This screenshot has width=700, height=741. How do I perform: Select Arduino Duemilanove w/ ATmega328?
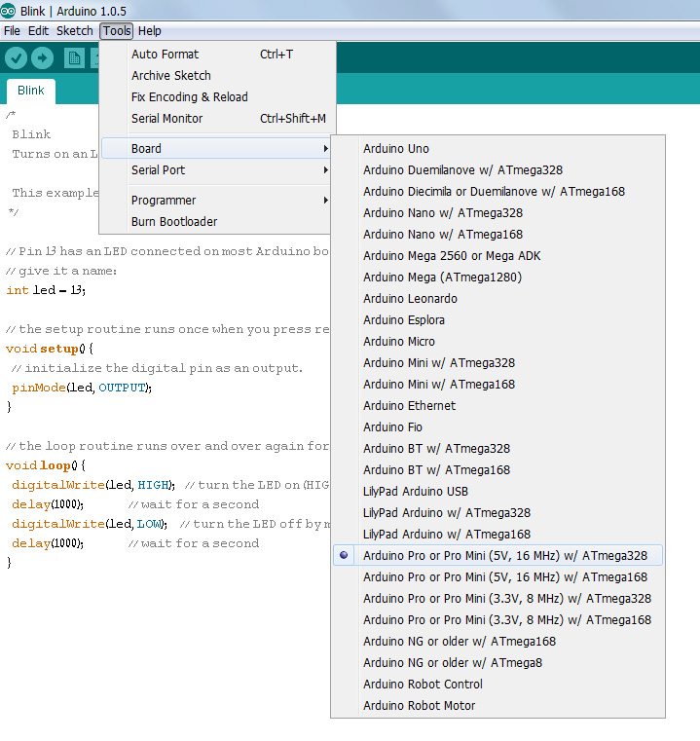coord(497,170)
